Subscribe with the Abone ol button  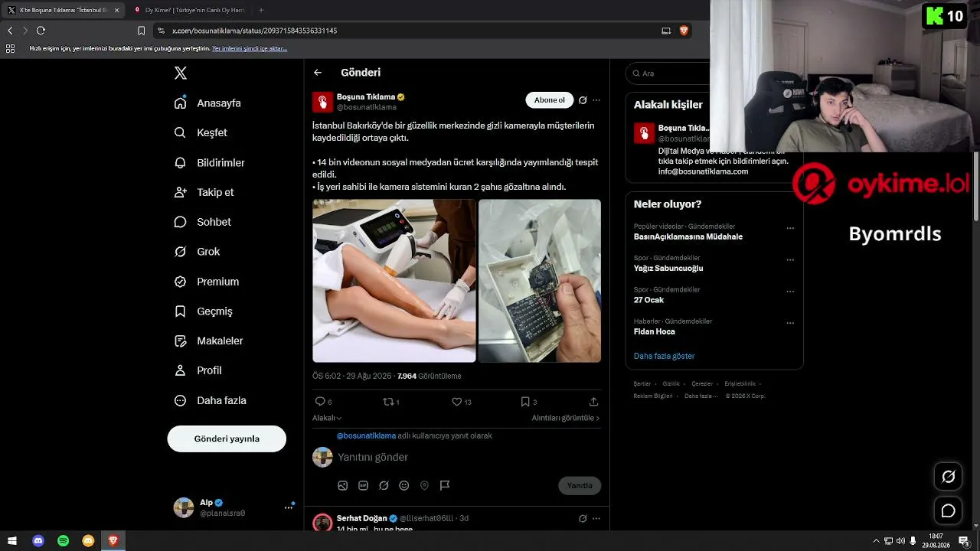549,100
